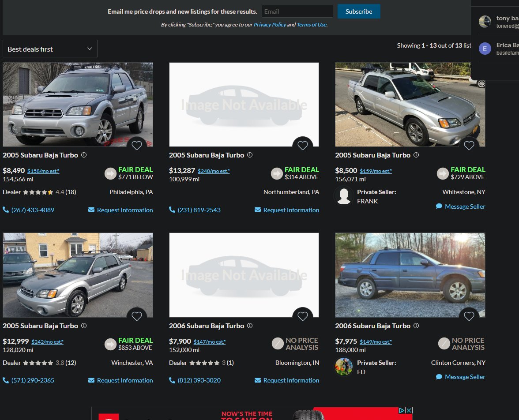This screenshot has width=519, height=420.
Task: Request Information for Northumberland listing
Action: click(287, 210)
